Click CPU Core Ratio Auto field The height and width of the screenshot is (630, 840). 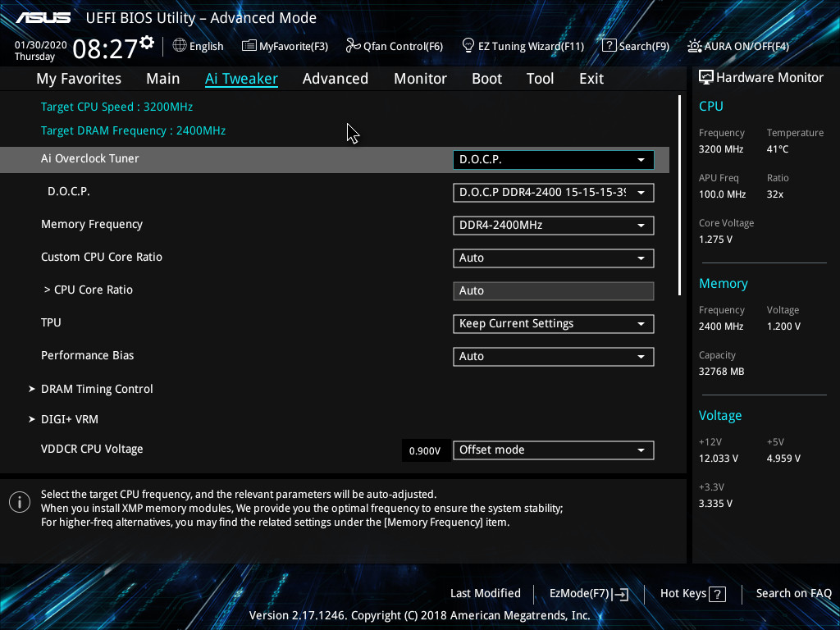[554, 291]
